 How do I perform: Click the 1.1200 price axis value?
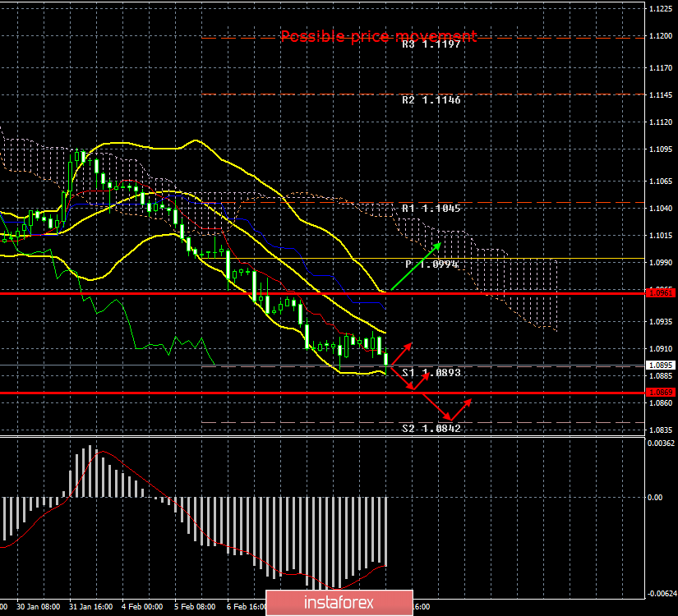[661, 36]
